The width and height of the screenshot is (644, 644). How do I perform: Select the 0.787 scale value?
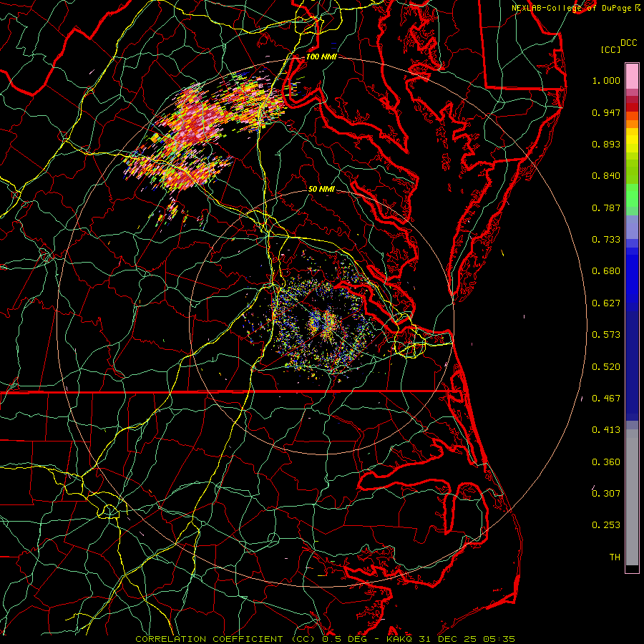pyautogui.click(x=606, y=208)
